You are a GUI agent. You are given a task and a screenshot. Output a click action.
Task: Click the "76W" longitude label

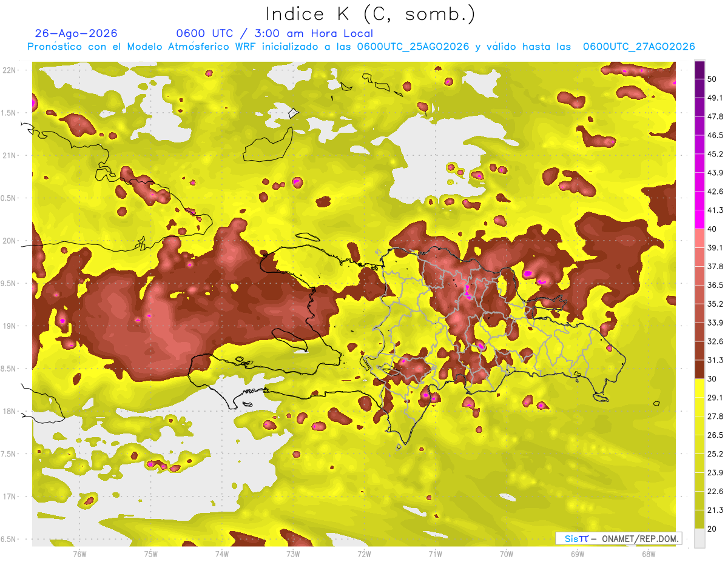click(79, 554)
